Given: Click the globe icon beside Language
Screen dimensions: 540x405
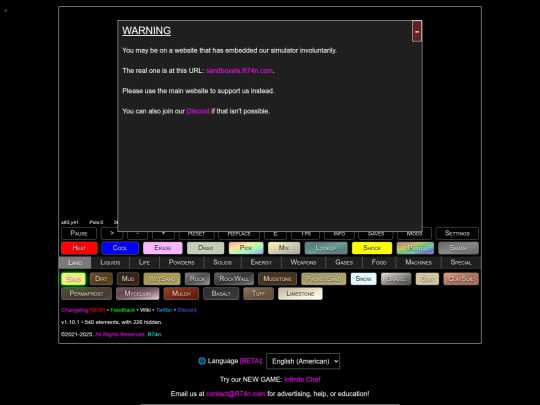Looking at the screenshot, I should [202, 361].
